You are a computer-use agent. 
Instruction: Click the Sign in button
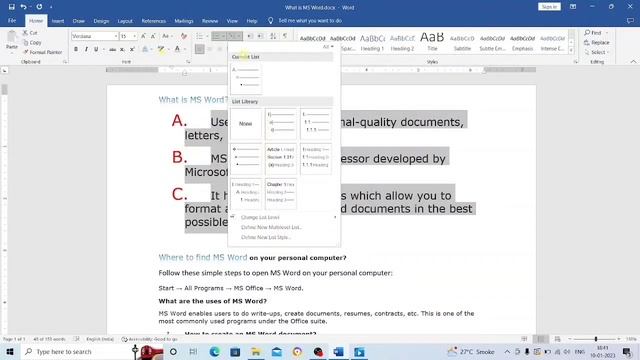(x=549, y=7)
